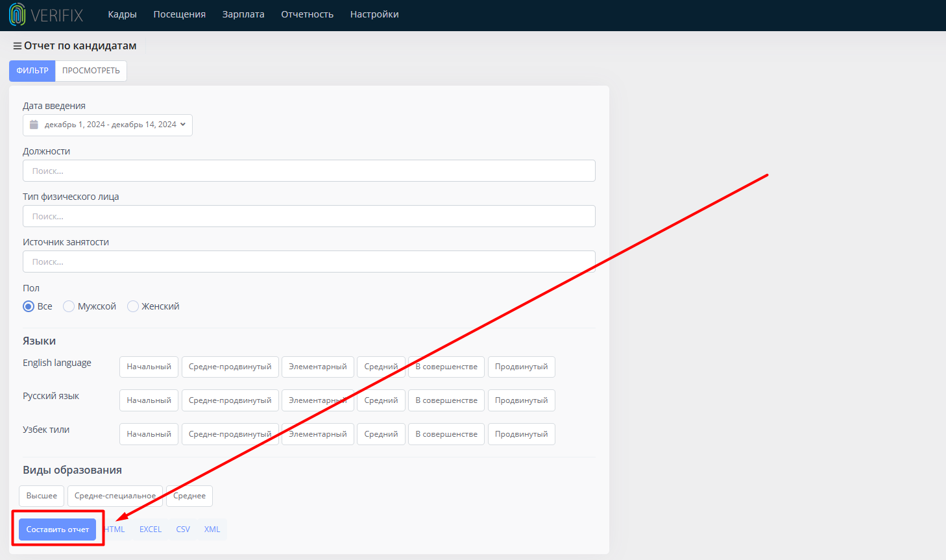The image size is (946, 560).
Task: Toggle В совершенстве for Узбек тили
Action: tap(446, 434)
